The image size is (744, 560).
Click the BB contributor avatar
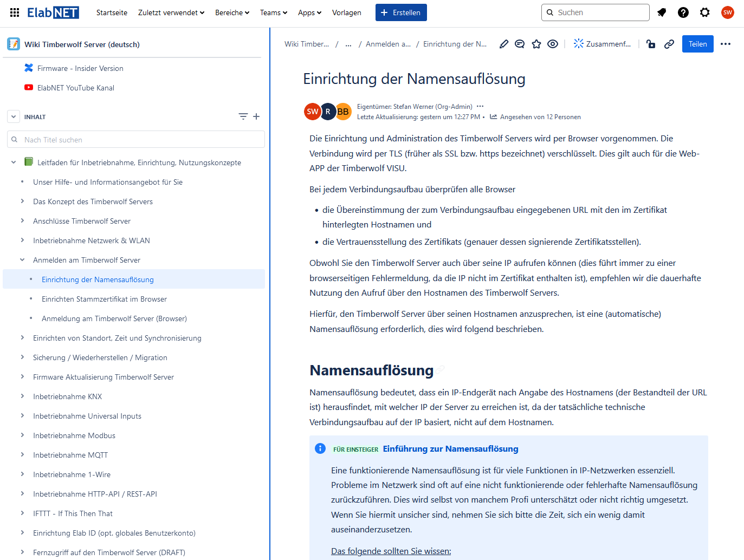coord(343,112)
